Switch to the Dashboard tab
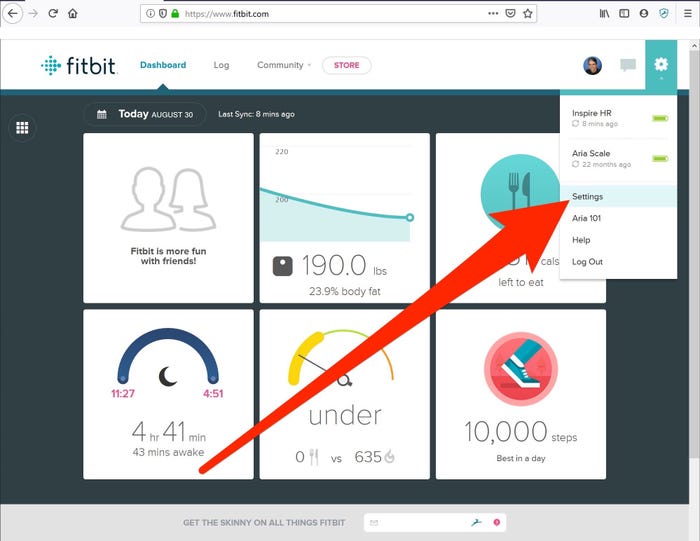This screenshot has height=541, width=700. (x=163, y=65)
